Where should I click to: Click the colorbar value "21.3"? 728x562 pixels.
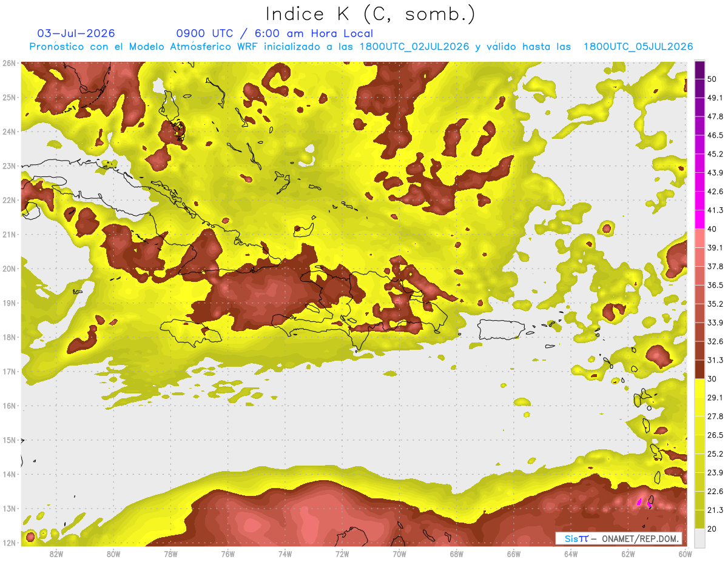pyautogui.click(x=715, y=510)
